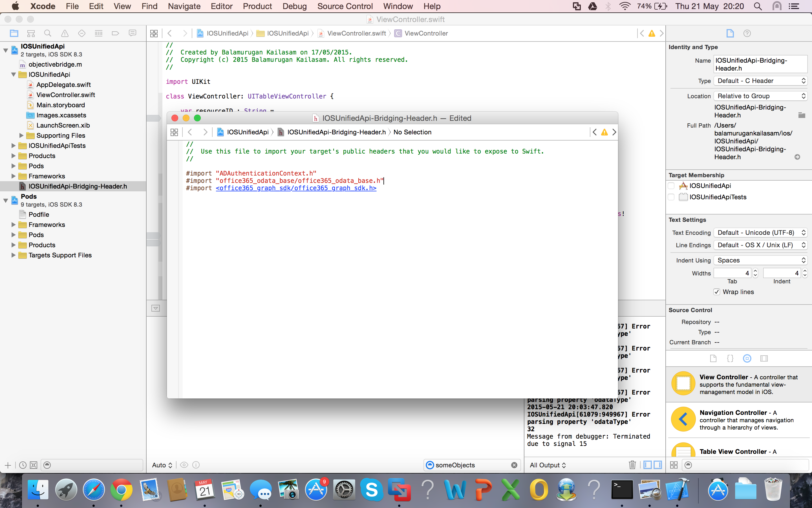Choose file location folder icon in inspector
Viewport: 812px width, 508px height.
tap(802, 115)
